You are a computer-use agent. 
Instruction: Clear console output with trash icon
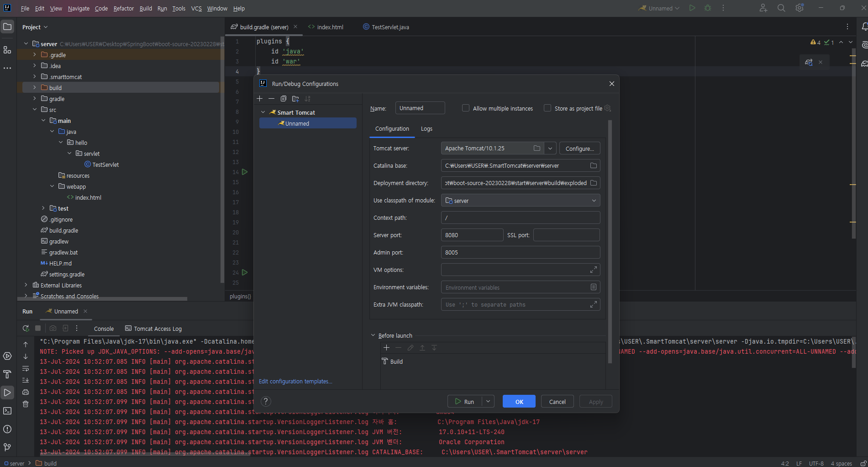(26, 404)
